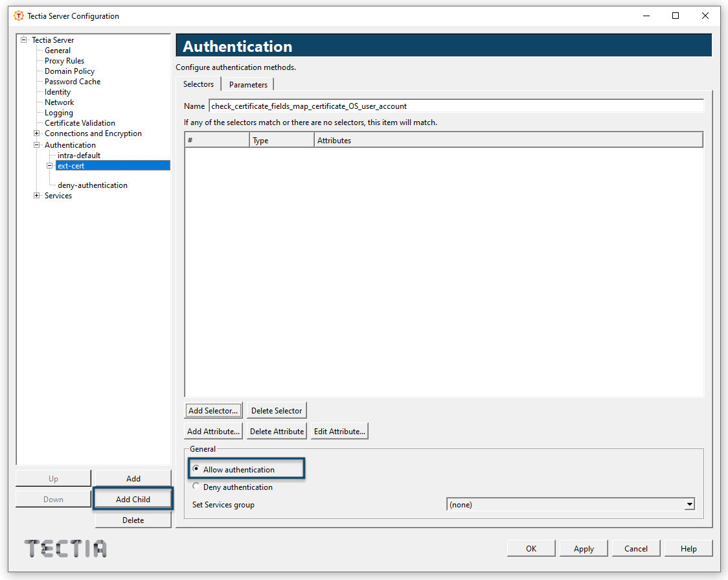Click the Attributes column header
The height and width of the screenshot is (580, 728).
pos(508,140)
